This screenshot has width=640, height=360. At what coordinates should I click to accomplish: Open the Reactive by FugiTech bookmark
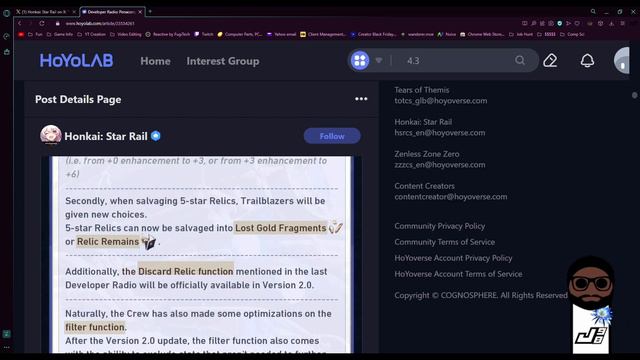[168, 34]
